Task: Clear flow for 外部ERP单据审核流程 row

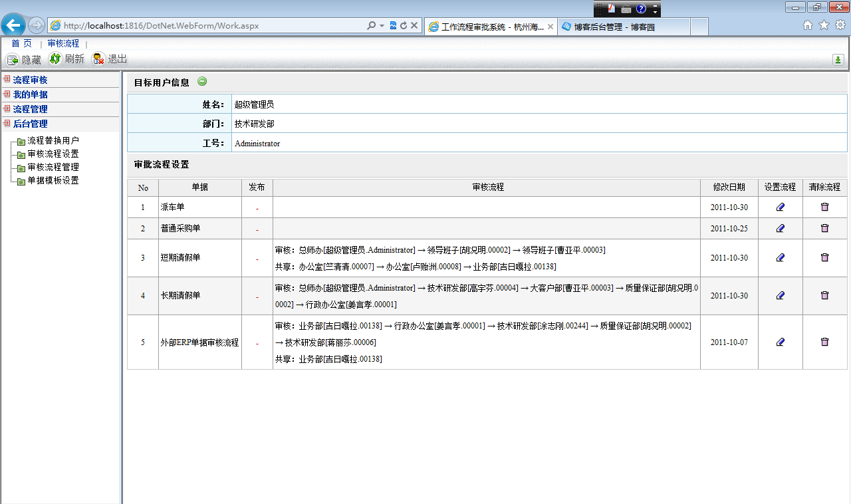Action: 825,342
